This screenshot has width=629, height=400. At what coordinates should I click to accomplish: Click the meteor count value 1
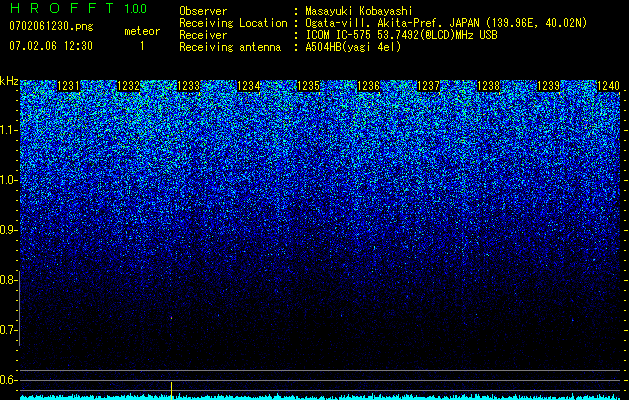point(142,46)
